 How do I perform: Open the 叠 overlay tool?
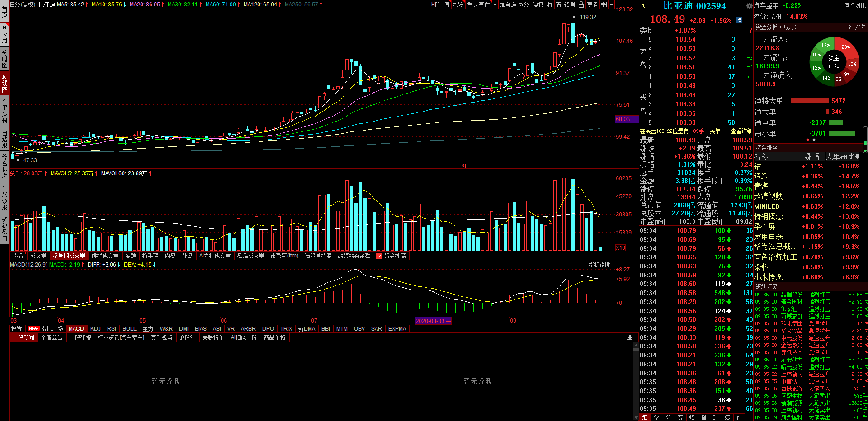tap(550, 5)
